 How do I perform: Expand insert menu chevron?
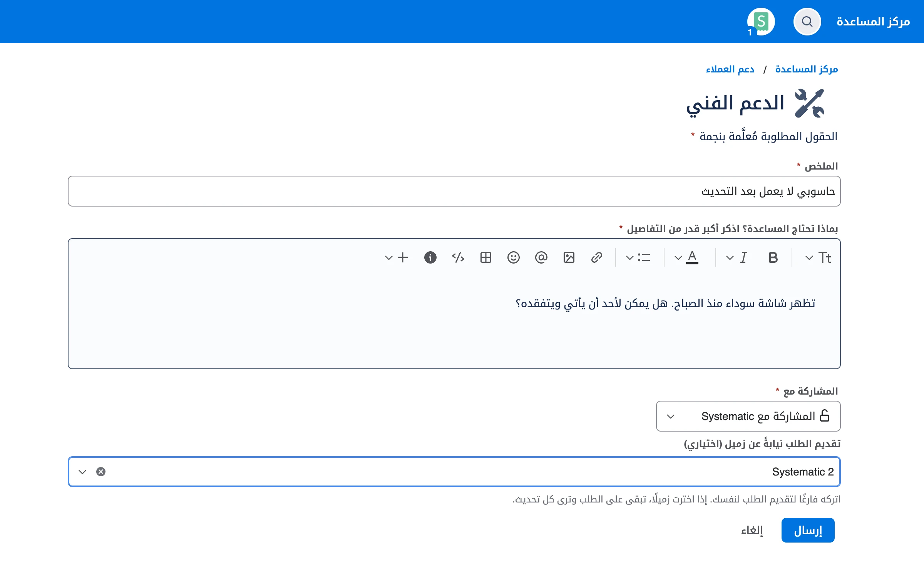pyautogui.click(x=388, y=258)
